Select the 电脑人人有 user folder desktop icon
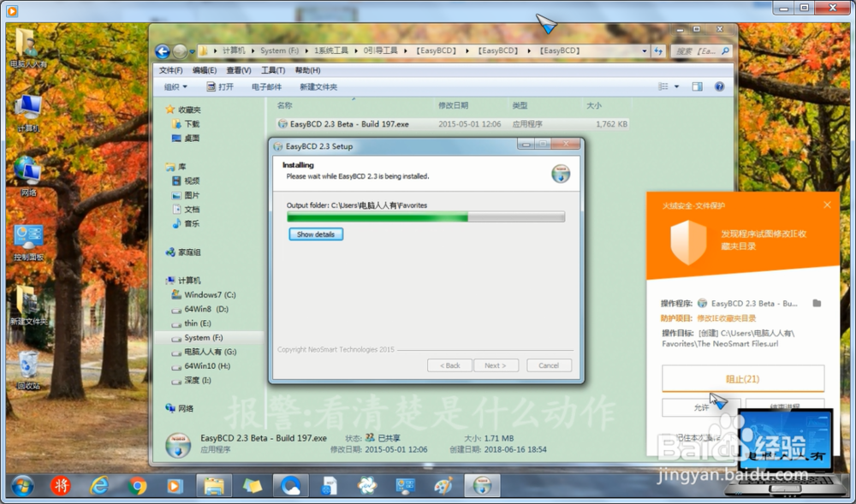Image resolution: width=856 pixels, height=504 pixels. pyautogui.click(x=28, y=47)
